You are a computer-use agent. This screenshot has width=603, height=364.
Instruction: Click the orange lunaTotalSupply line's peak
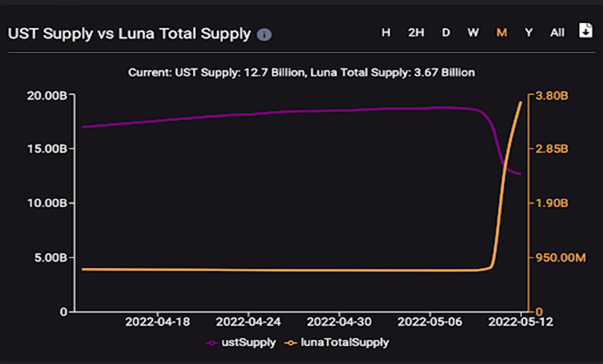tap(521, 102)
